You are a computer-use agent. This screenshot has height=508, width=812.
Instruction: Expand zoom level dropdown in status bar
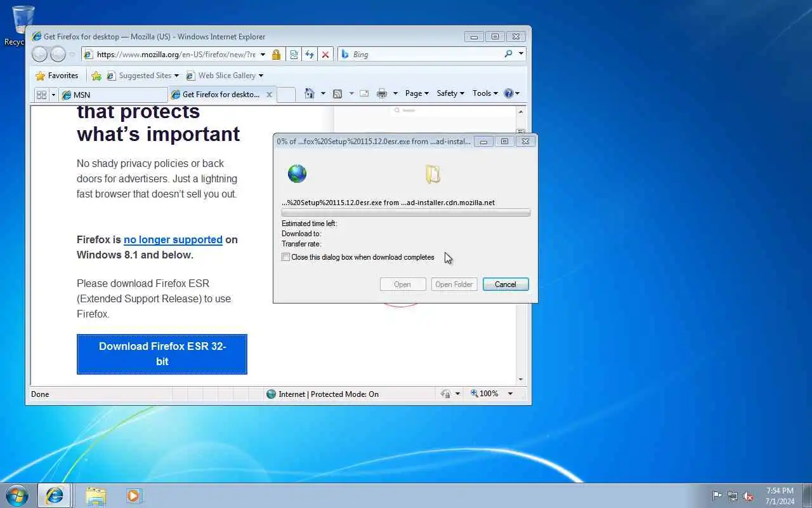tap(510, 394)
